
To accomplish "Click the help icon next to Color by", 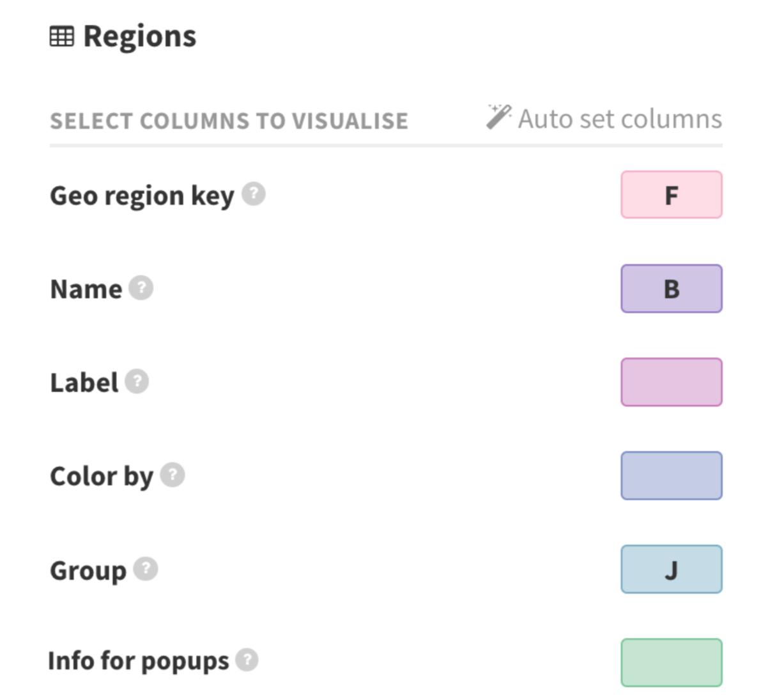I will [173, 475].
